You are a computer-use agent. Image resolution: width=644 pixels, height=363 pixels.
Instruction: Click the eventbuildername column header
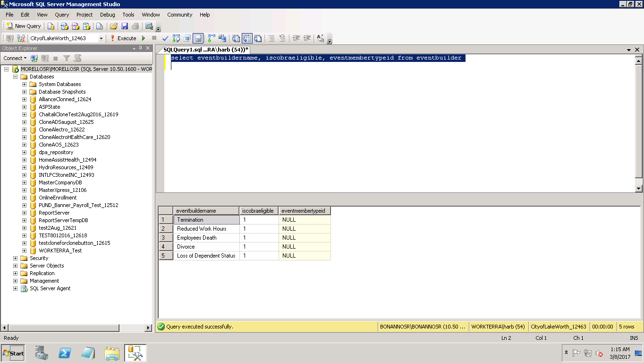click(206, 211)
